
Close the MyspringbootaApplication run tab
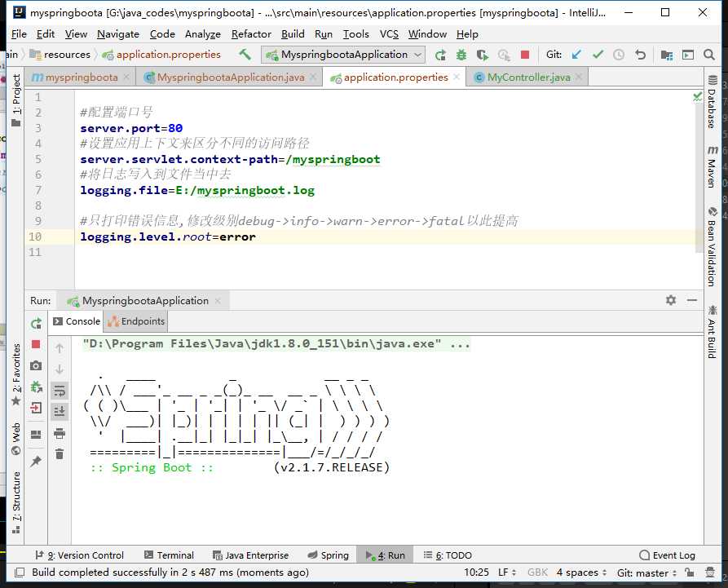click(218, 300)
